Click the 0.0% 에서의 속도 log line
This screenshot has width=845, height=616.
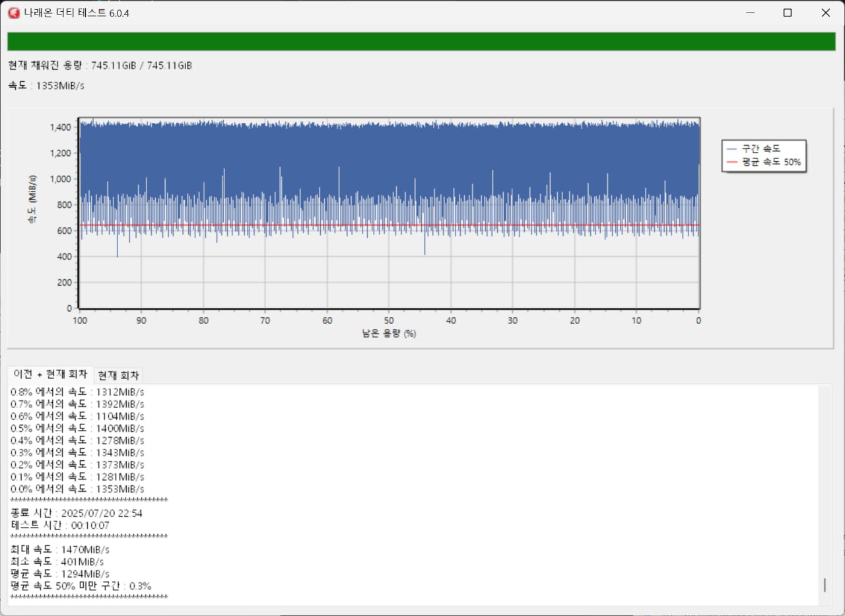tap(77, 489)
